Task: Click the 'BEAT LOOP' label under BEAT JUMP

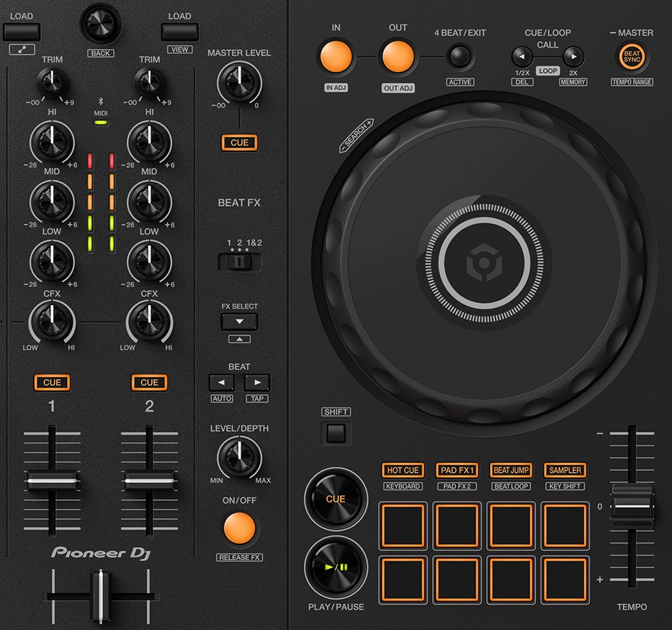Action: [x=511, y=487]
